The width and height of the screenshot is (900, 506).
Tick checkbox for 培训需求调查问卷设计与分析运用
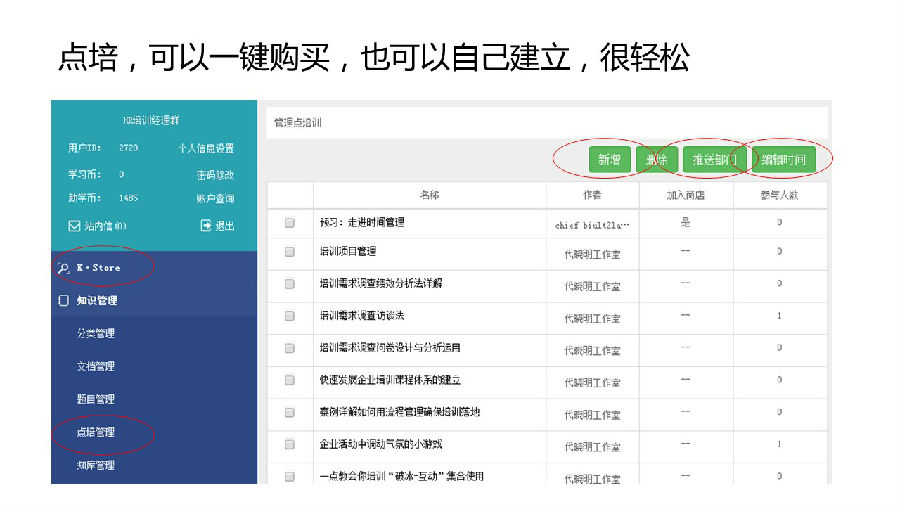(290, 348)
